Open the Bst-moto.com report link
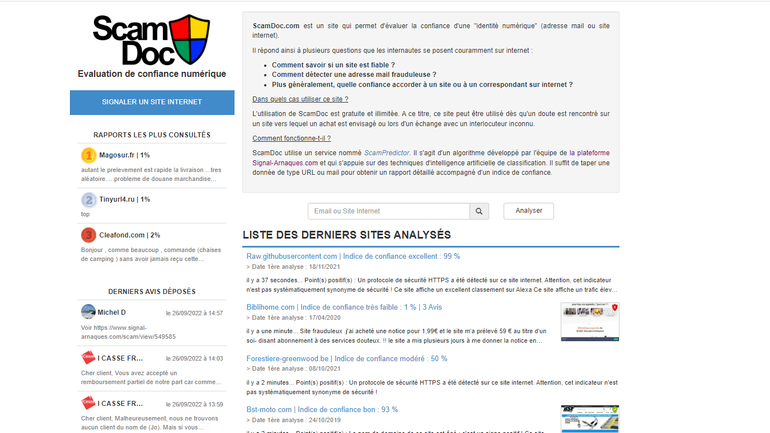 322,409
